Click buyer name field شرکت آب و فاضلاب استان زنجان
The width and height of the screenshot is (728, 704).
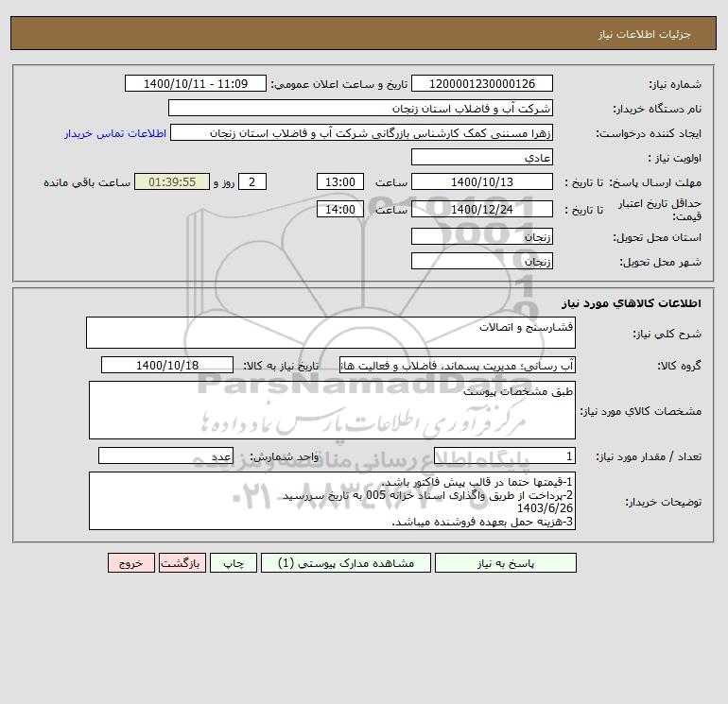click(360, 108)
